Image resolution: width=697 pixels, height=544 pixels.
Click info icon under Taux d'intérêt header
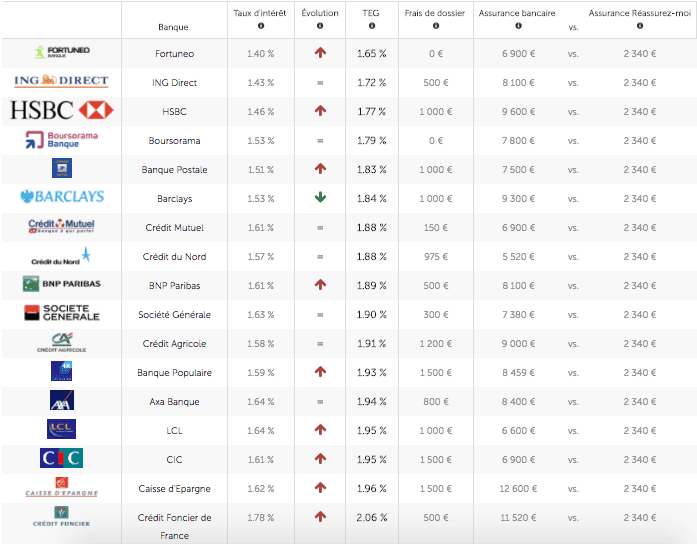click(260, 26)
